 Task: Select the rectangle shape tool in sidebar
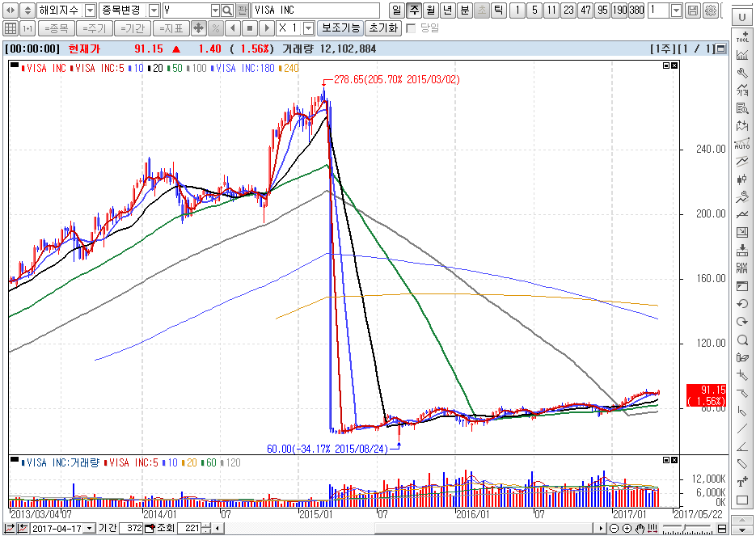pos(742,500)
